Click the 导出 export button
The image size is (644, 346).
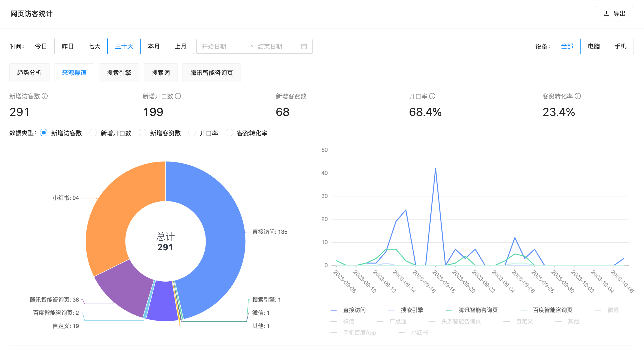pyautogui.click(x=614, y=14)
